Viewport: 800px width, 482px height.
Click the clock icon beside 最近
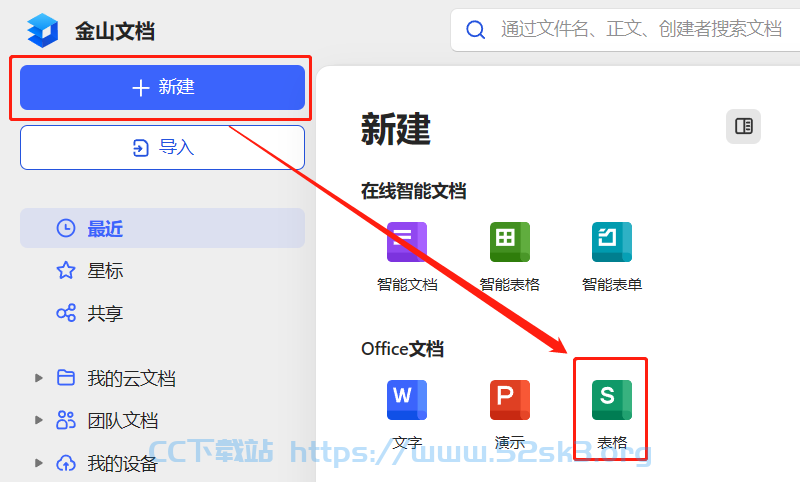coord(66,228)
